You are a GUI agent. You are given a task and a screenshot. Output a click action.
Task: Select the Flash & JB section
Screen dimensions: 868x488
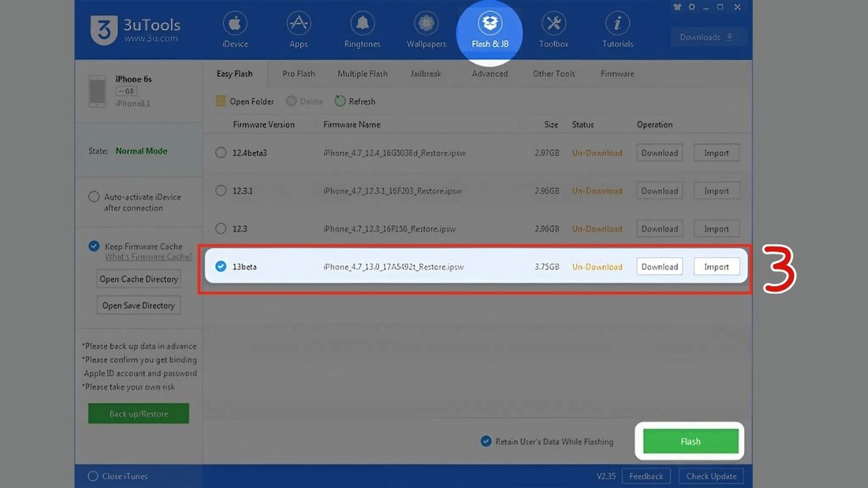coord(489,29)
